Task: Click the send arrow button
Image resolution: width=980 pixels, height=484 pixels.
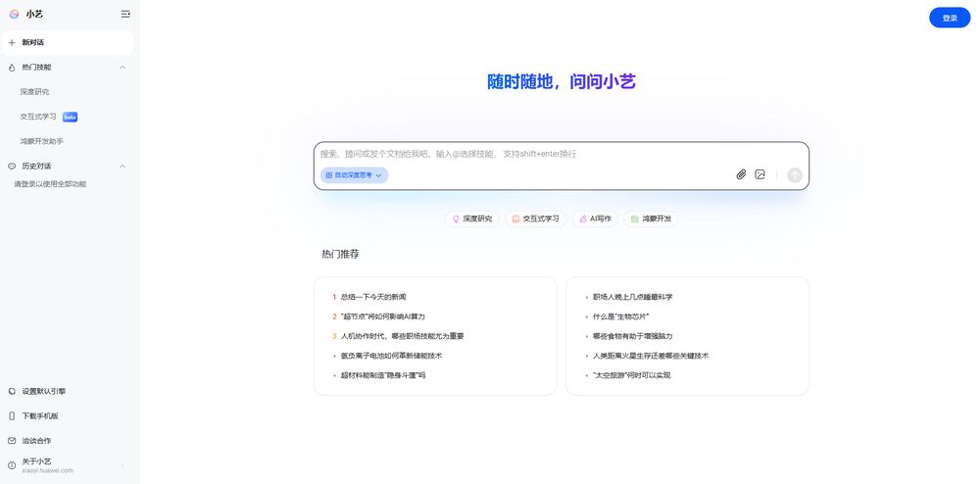Action: point(795,174)
